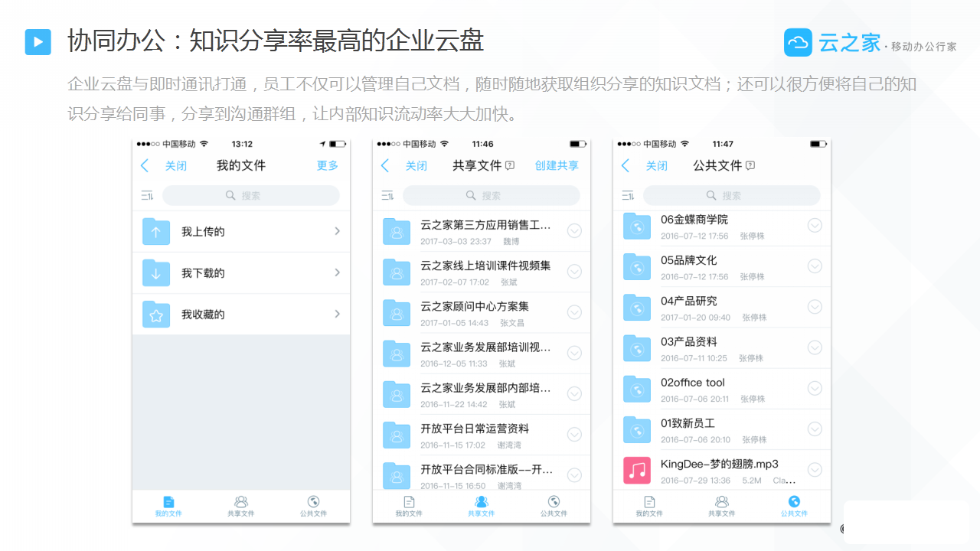This screenshot has width=980, height=551.
Task: Switch to 公共文件 tab in first phone
Action: click(313, 507)
